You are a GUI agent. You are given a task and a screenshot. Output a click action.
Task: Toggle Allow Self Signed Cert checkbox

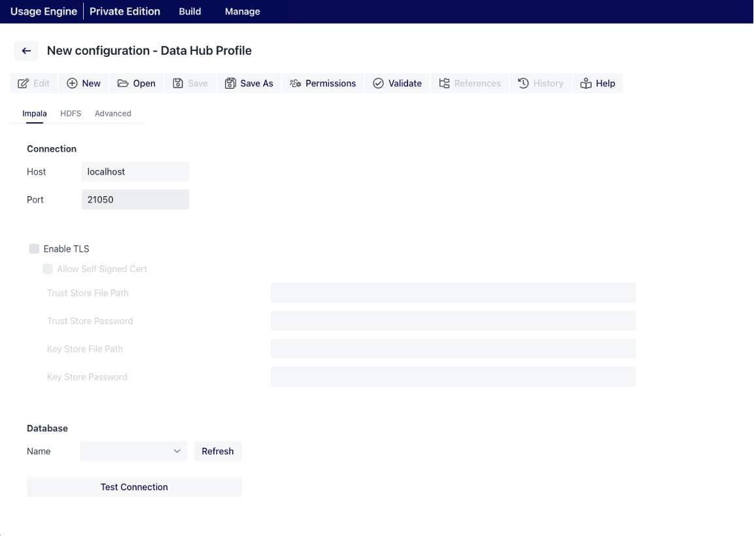48,269
